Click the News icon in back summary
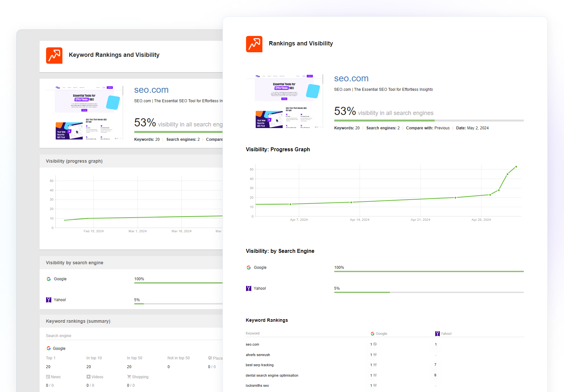The image size is (564, 392). [48, 377]
